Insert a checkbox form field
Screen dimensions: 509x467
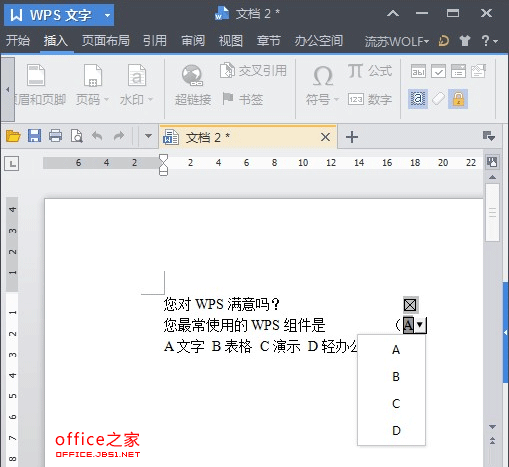[438, 71]
